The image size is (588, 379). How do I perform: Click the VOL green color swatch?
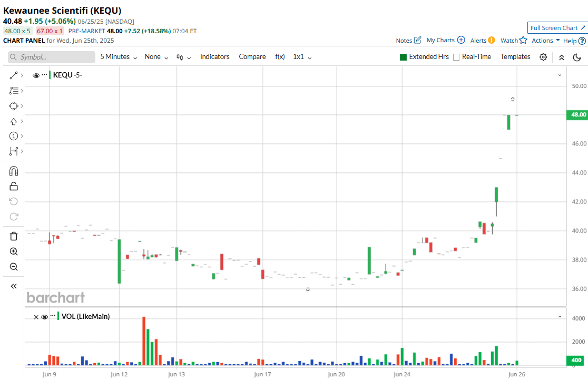58,316
